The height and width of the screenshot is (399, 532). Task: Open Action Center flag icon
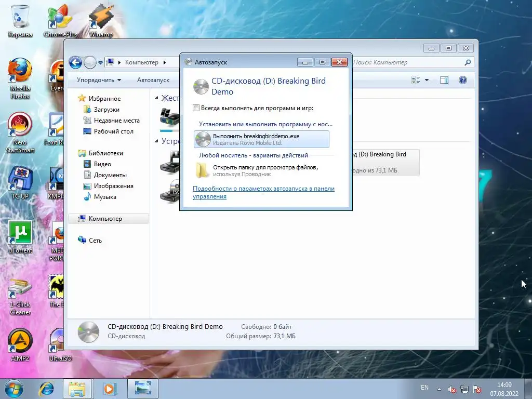click(477, 389)
